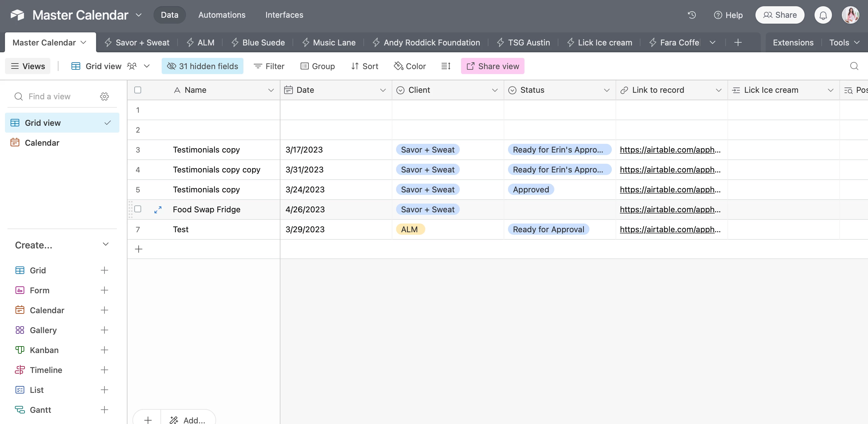Viewport: 868px width, 424px height.
Task: Collapse the Create section
Action: click(x=105, y=245)
